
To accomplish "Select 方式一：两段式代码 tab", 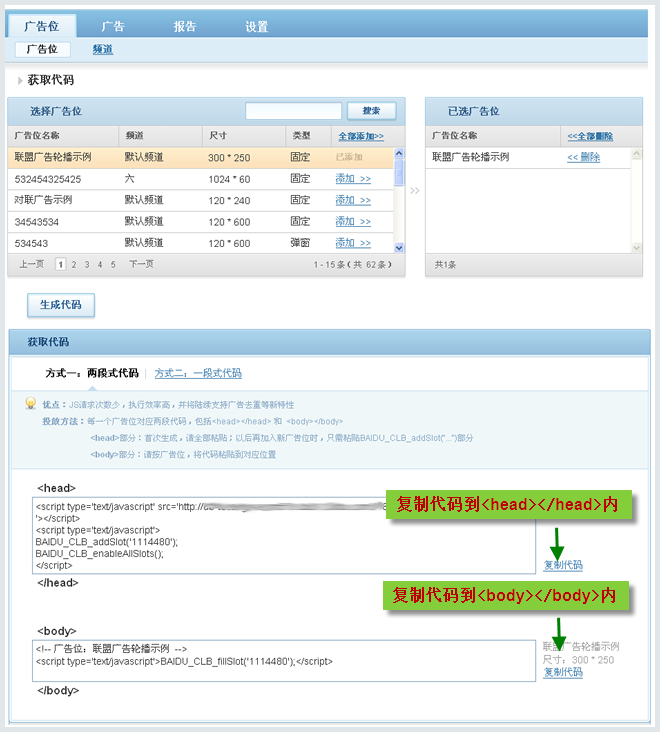I will click(x=92, y=373).
